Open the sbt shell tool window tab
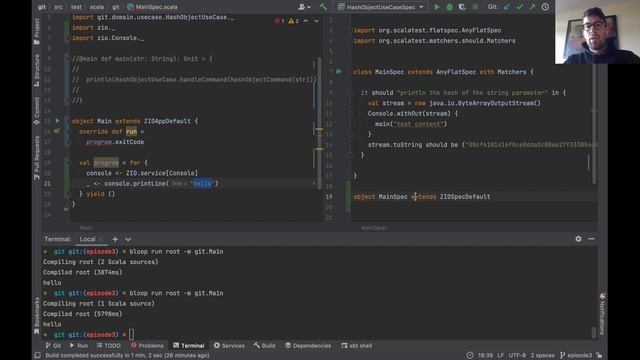 (x=357, y=346)
